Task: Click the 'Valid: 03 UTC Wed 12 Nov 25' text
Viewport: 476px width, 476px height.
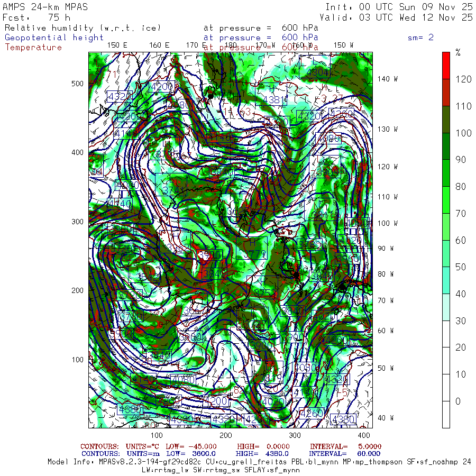Action: pyautogui.click(x=399, y=17)
